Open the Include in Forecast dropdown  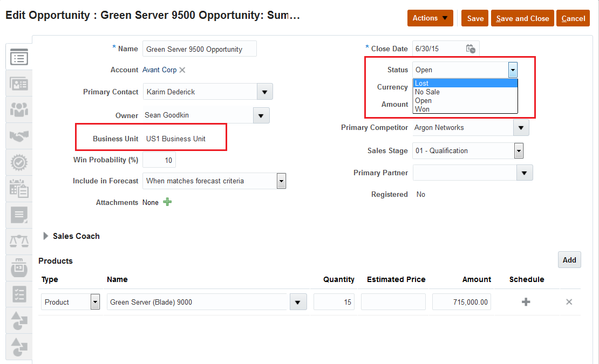(x=281, y=181)
